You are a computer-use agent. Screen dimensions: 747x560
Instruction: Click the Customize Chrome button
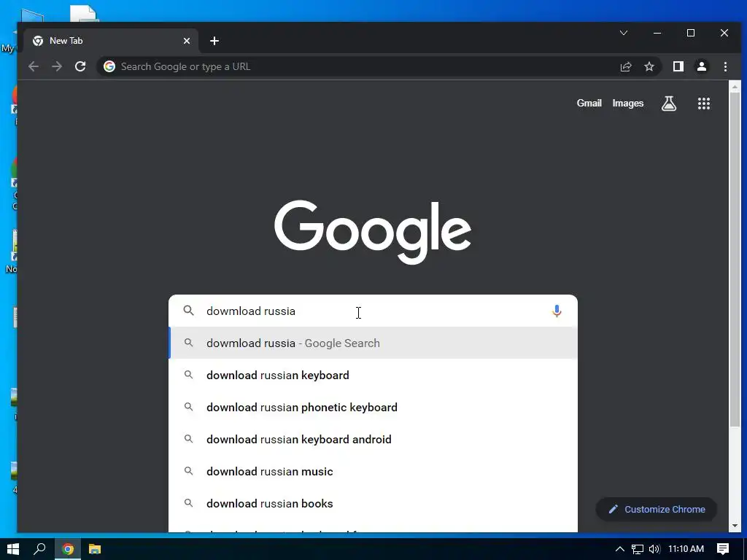[656, 510]
